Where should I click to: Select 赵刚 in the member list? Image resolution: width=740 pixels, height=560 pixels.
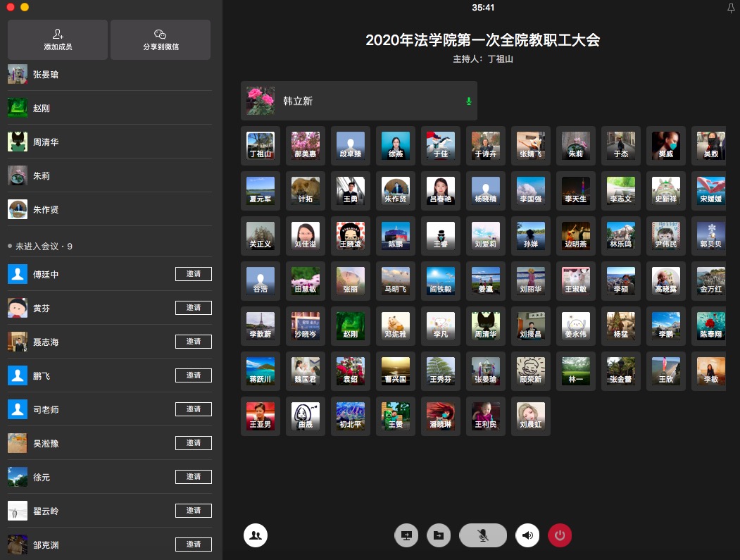pyautogui.click(x=41, y=108)
